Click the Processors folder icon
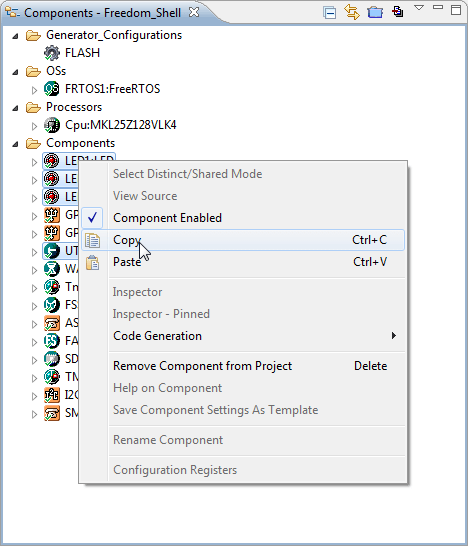Image resolution: width=468 pixels, height=546 pixels. tap(33, 107)
